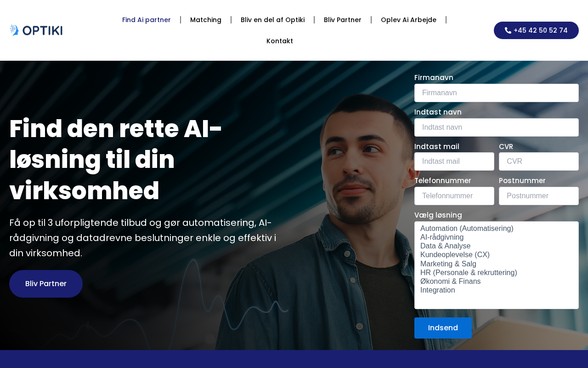This screenshot has width=588, height=368.
Task: Select Data & Analyse option
Action: point(446,246)
